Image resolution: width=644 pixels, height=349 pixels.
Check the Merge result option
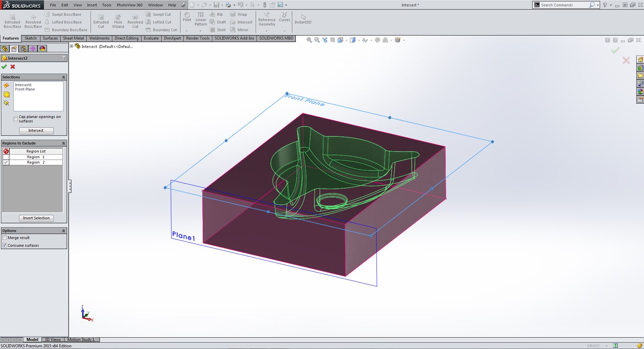5,238
